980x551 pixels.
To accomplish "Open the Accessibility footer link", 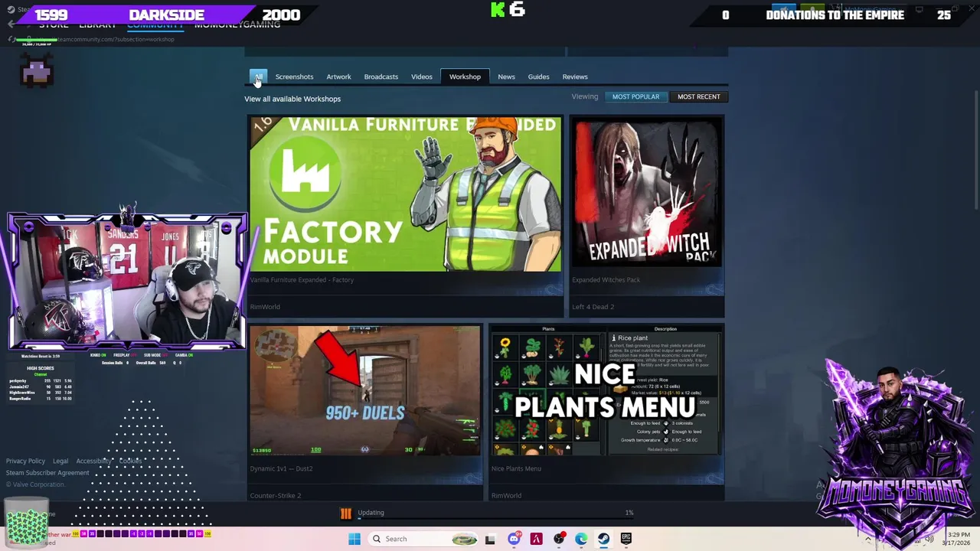I will tap(94, 461).
